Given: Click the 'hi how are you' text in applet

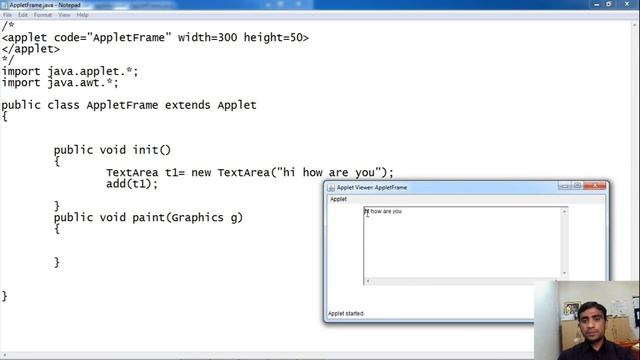Looking at the screenshot, I should tap(383, 211).
